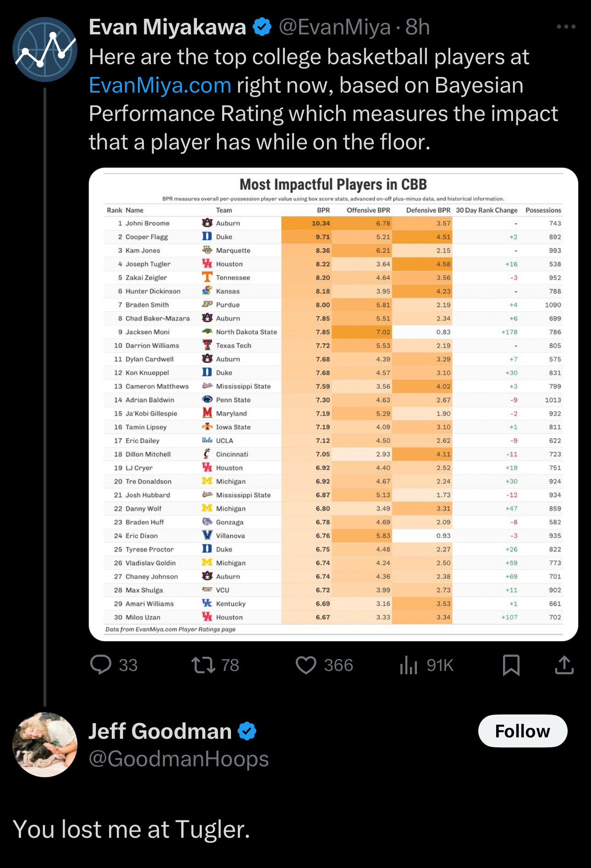591x868 pixels.
Task: Open the three-dot more options menu
Action: tap(566, 27)
